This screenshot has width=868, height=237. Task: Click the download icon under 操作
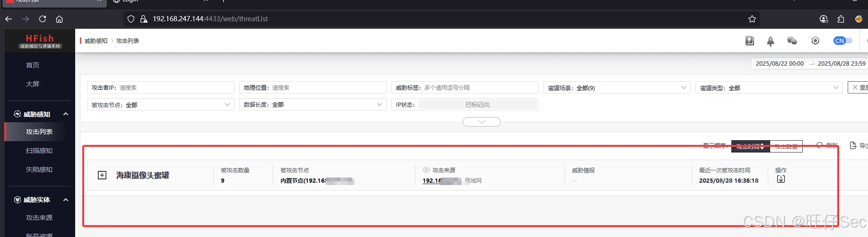[x=781, y=179]
